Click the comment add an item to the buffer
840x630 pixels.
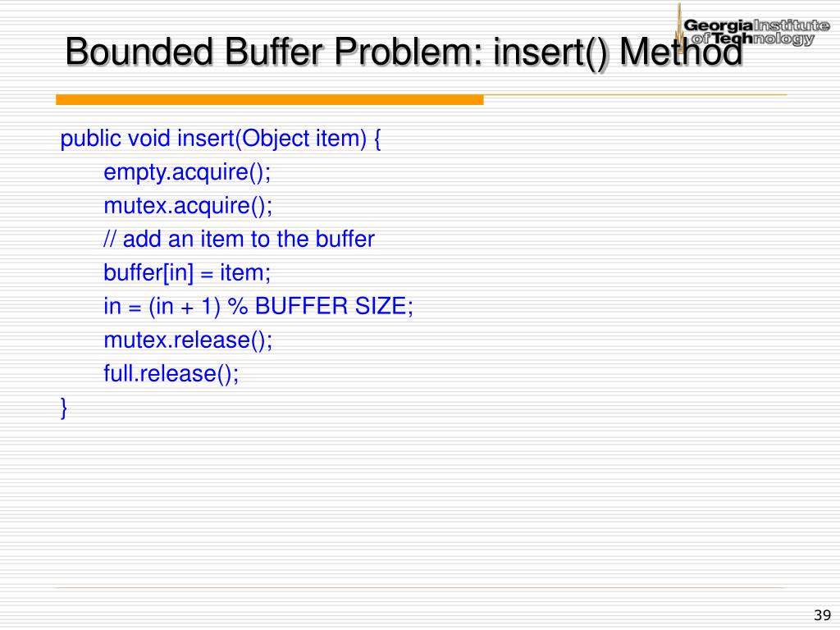(239, 239)
